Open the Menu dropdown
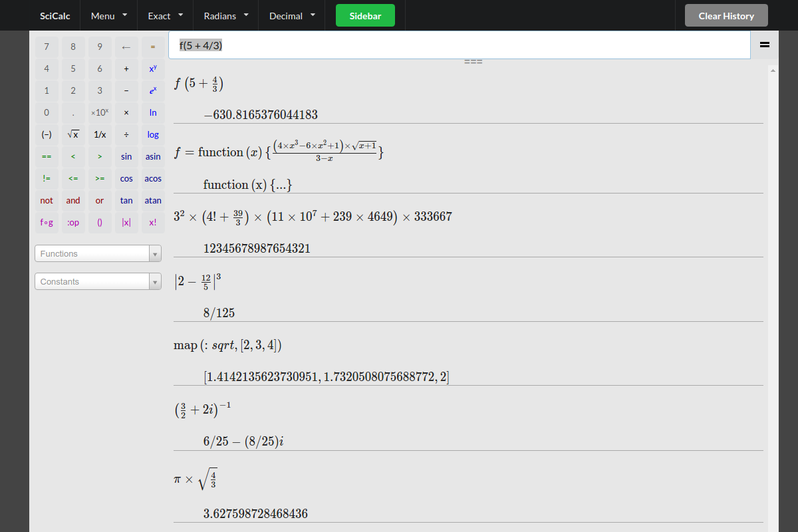Image resolution: width=798 pixels, height=532 pixels. point(109,15)
